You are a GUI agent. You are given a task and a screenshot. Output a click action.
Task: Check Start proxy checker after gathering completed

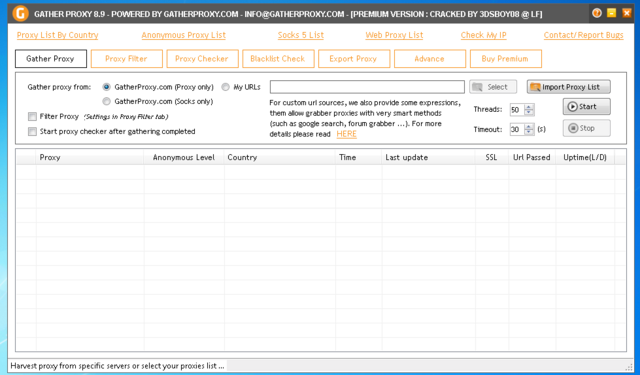pyautogui.click(x=32, y=131)
